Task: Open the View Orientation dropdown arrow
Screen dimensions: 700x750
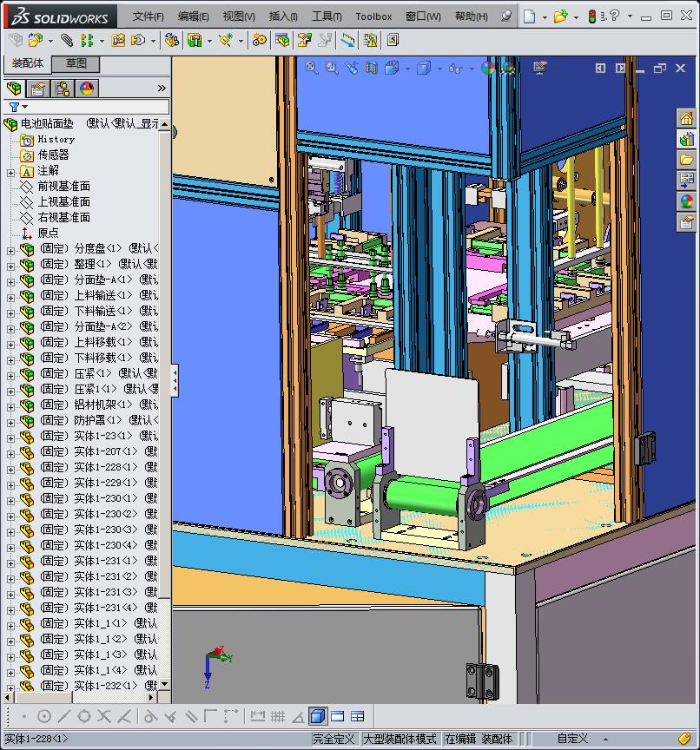Action: point(407,69)
